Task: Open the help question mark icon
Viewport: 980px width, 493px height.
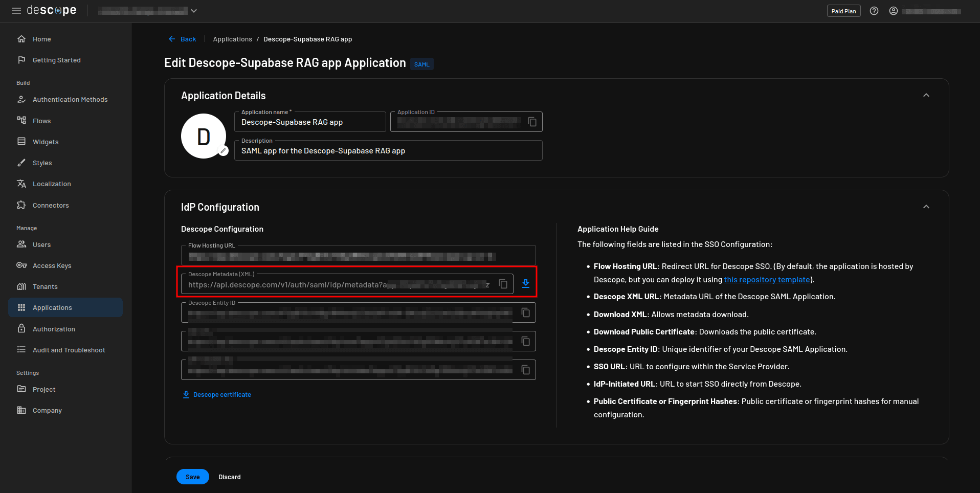Action: [x=874, y=11]
